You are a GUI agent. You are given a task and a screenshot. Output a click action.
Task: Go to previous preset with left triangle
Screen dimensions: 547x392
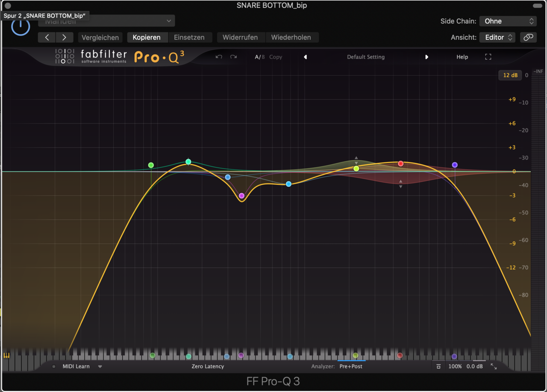[x=305, y=57]
